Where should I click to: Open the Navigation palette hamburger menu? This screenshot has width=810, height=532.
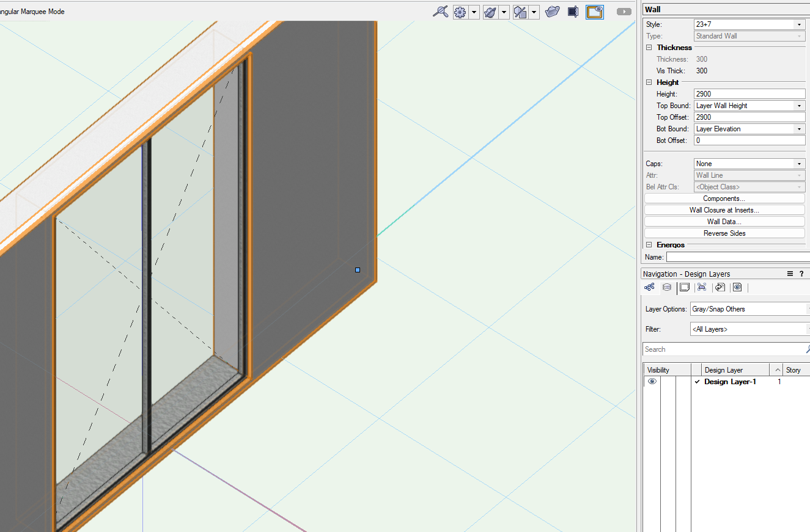pyautogui.click(x=790, y=274)
